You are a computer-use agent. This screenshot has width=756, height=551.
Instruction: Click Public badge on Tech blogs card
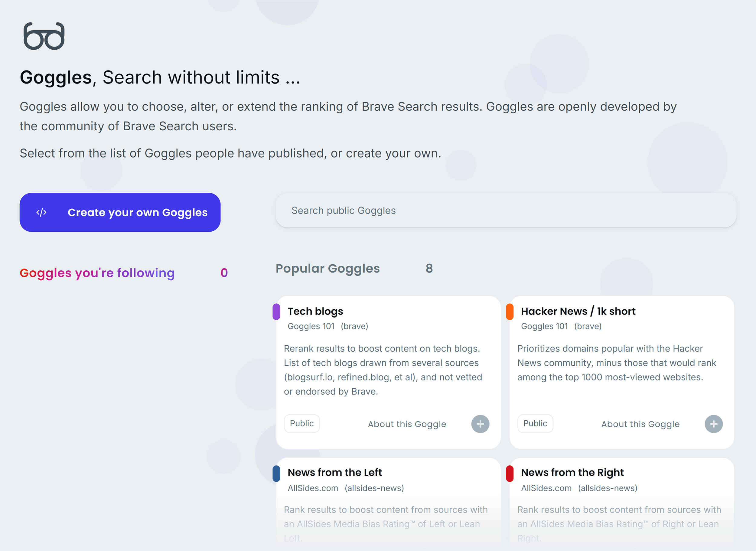pyautogui.click(x=301, y=424)
